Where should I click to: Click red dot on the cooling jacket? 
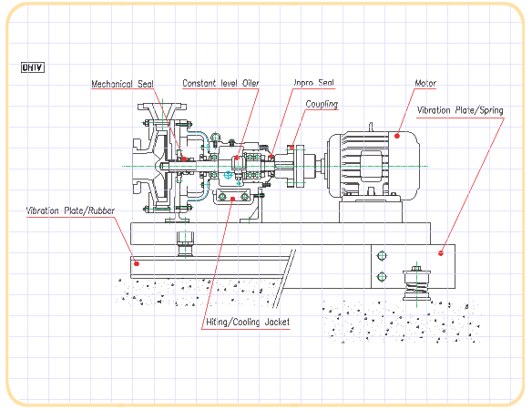(x=232, y=199)
